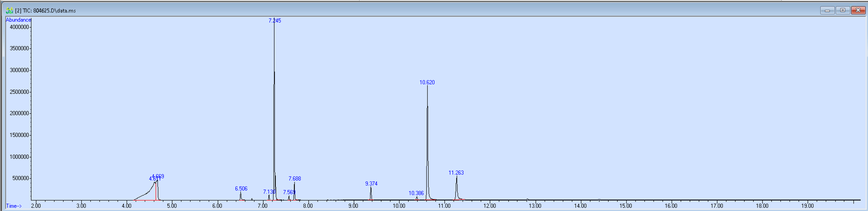868x211 pixels.
Task: Click the Time--> axis label
Action: click(x=14, y=206)
